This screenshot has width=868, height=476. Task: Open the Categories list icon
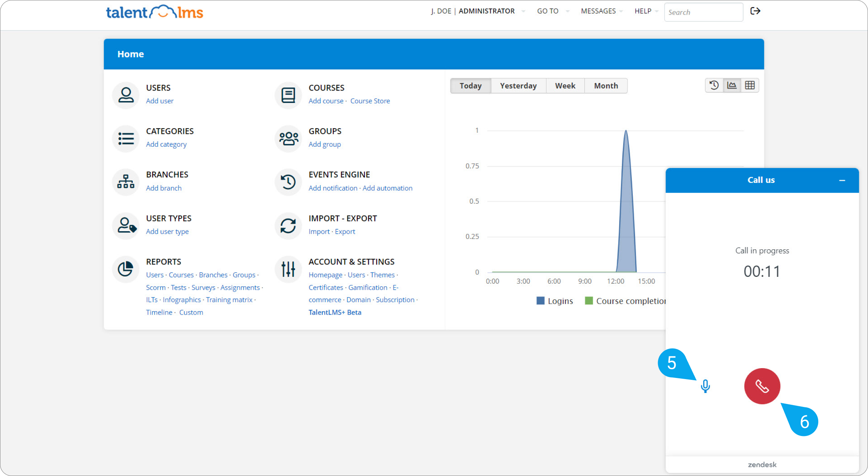(x=126, y=138)
